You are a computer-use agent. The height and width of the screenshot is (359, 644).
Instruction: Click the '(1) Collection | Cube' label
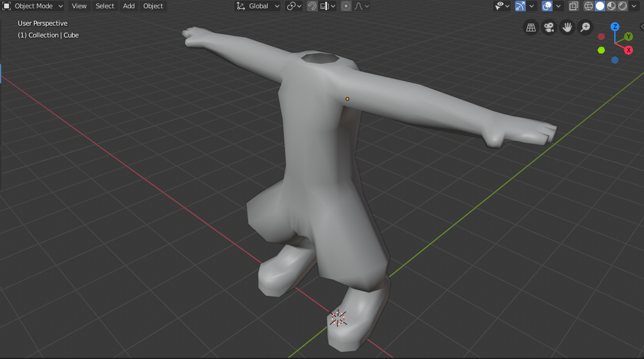coord(48,35)
